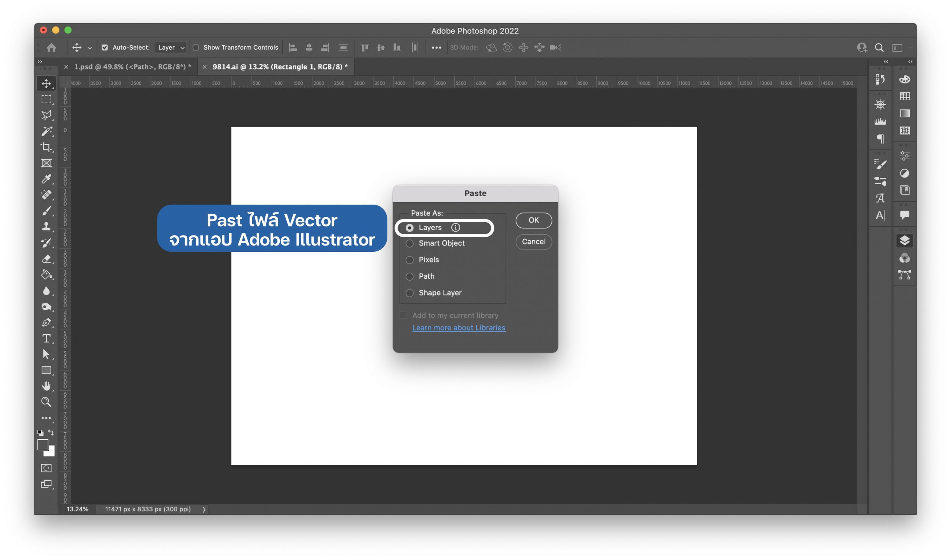Open Learn more about Libraries link
Image resolution: width=951 pixels, height=560 pixels.
coord(458,328)
